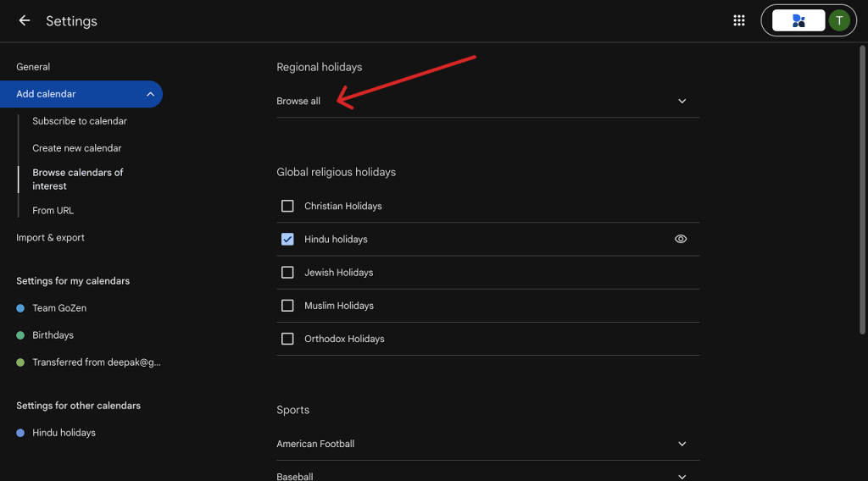Expand the Browse all regional holidays chevron

682,101
